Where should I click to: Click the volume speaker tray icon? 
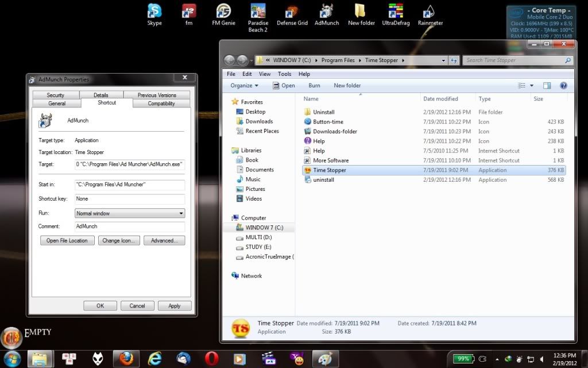pyautogui.click(x=542, y=359)
